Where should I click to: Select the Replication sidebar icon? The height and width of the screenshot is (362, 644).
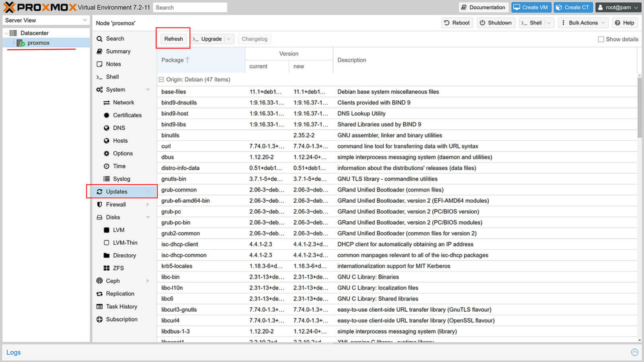click(100, 294)
